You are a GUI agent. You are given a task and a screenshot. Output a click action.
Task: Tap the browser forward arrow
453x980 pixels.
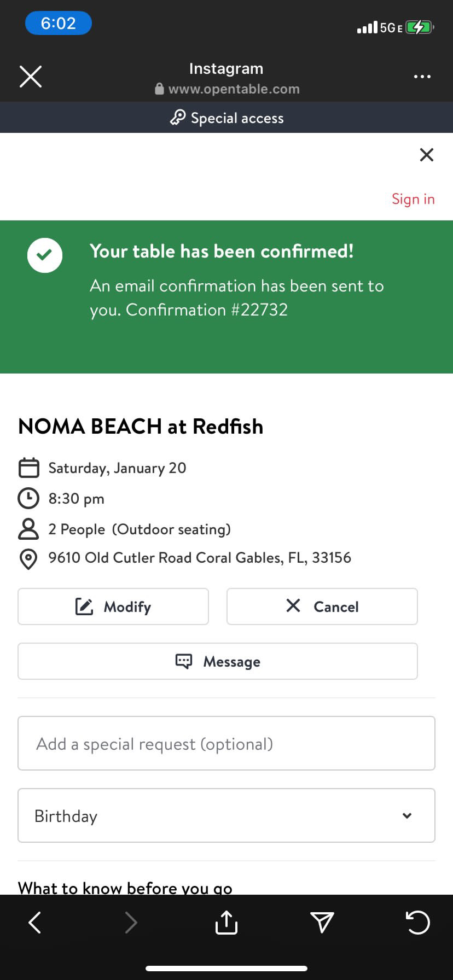[x=131, y=923]
